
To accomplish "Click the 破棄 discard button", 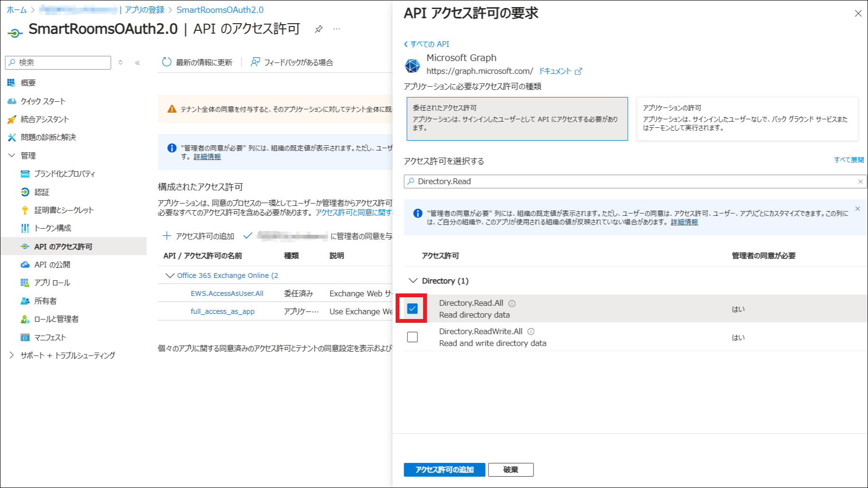I will click(510, 470).
